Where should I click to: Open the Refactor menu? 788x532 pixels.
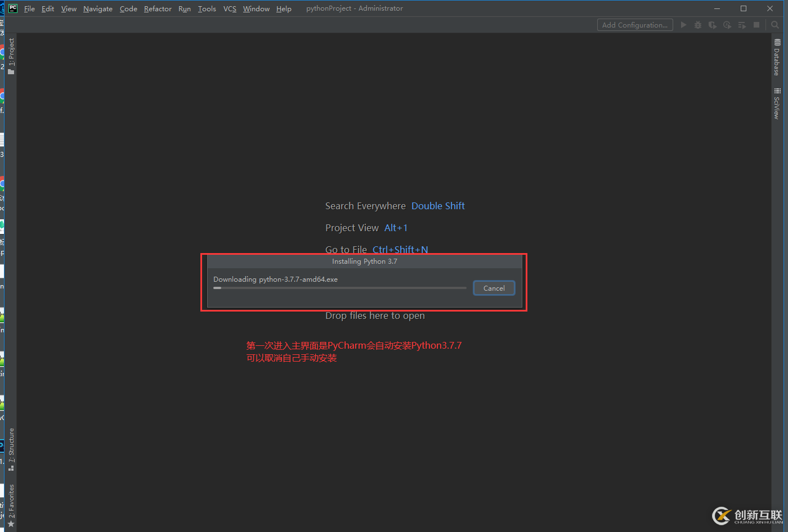click(158, 8)
